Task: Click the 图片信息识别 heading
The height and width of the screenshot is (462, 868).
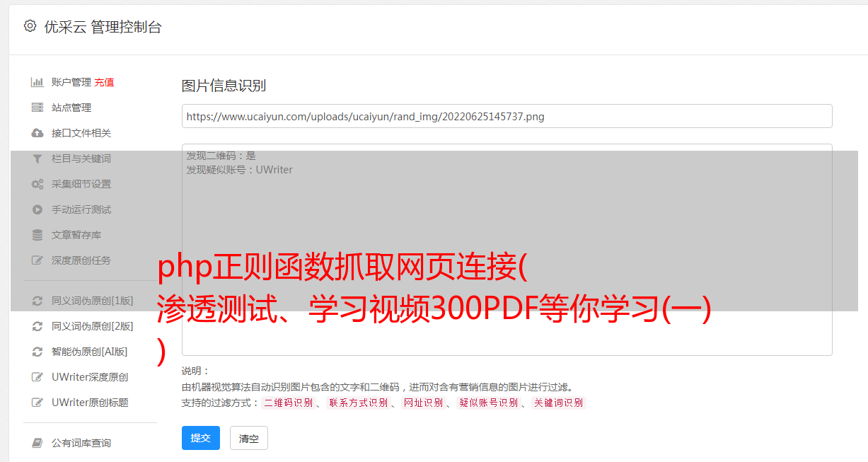Action: point(224,86)
